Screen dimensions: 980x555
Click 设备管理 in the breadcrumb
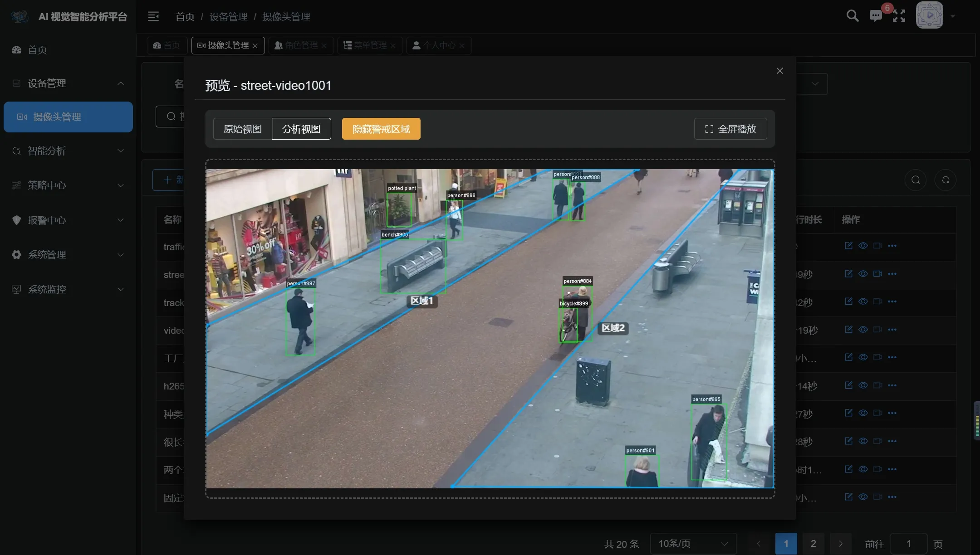[x=228, y=17]
